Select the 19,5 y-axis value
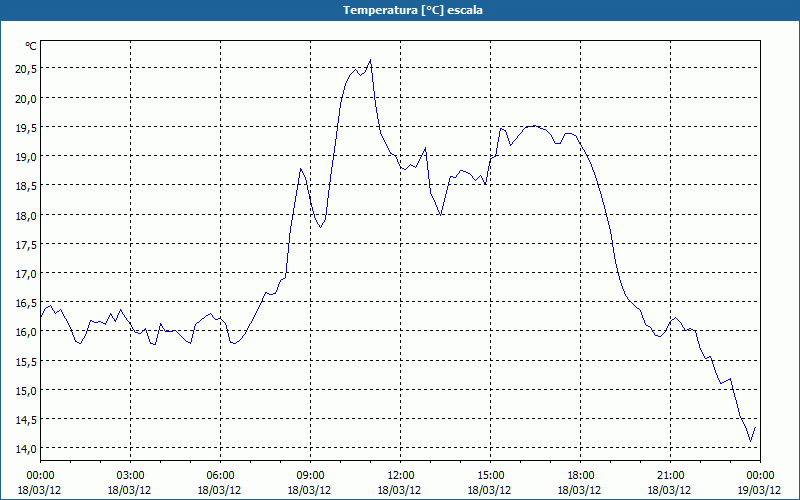The height and width of the screenshot is (500, 800). [26, 128]
